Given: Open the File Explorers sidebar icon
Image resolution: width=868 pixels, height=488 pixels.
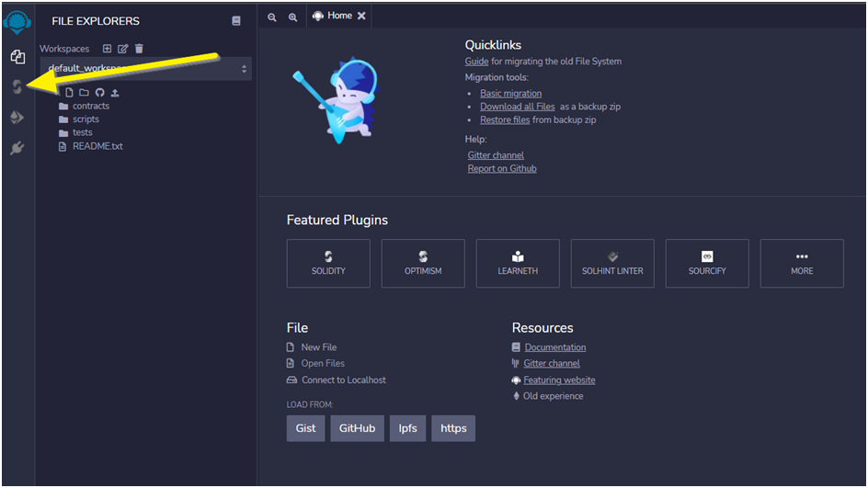Looking at the screenshot, I should pyautogui.click(x=17, y=56).
